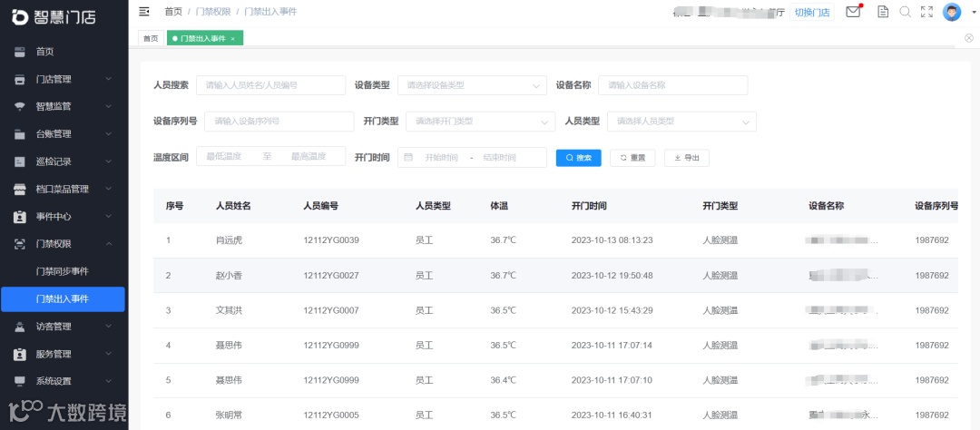Click the 首页 home sidebar icon
980x430 pixels.
coord(20,52)
